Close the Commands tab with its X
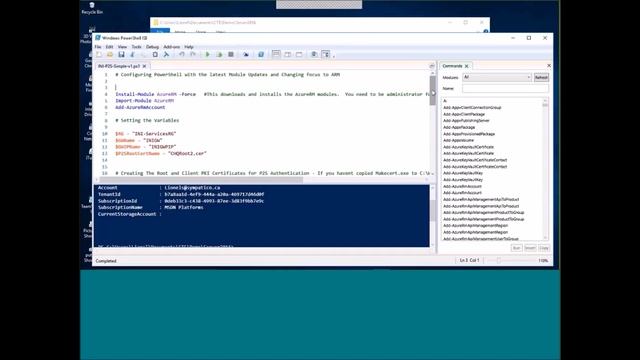 pos(467,66)
